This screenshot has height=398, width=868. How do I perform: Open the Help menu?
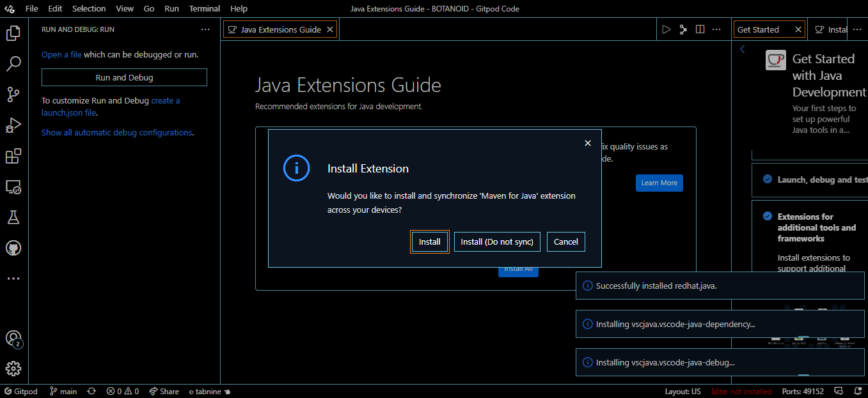[239, 9]
